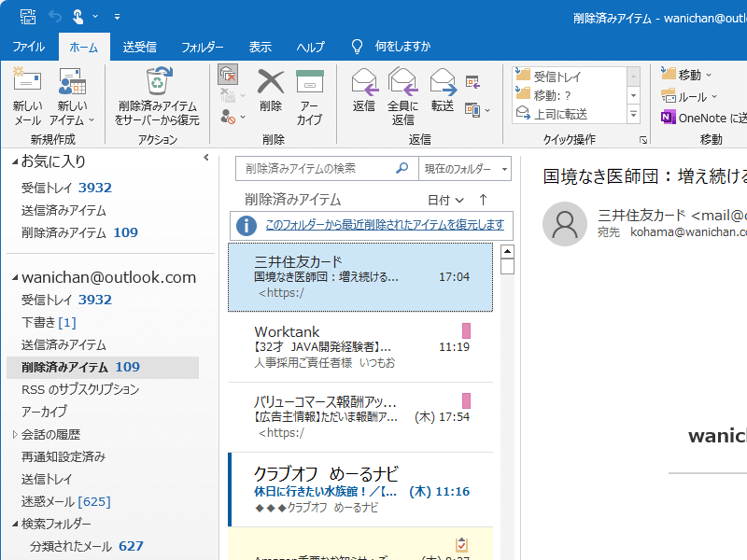Select the 受信トレイ quick step

[x=570, y=77]
